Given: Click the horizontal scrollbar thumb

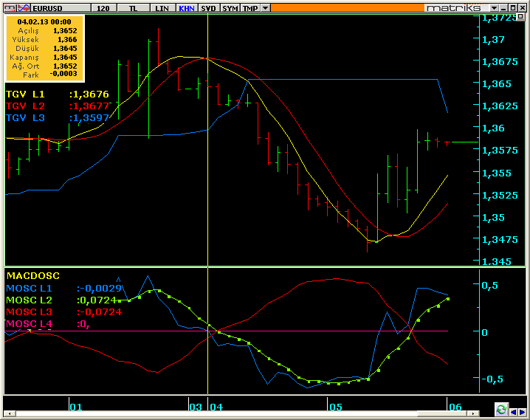Looking at the screenshot, I should (x=442, y=413).
